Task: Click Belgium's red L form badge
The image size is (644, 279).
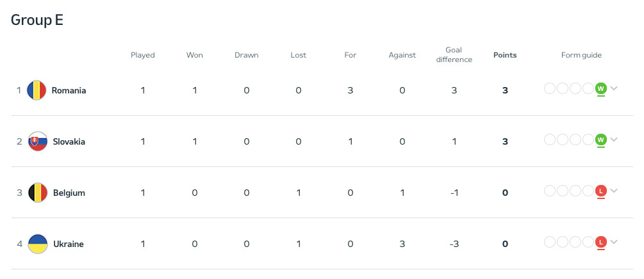Action: pyautogui.click(x=600, y=191)
